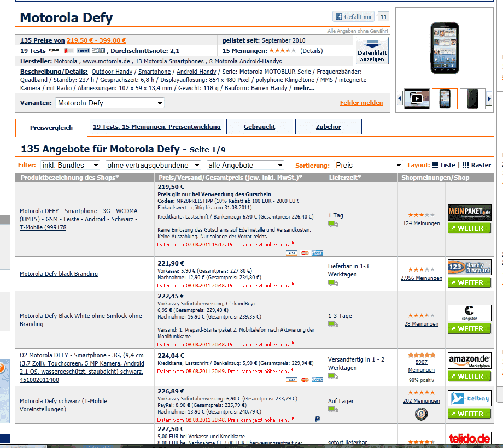Viewport: 503px width, 448px height.
Task: Click WEITER button for the congstar offer
Action: click(x=469, y=328)
